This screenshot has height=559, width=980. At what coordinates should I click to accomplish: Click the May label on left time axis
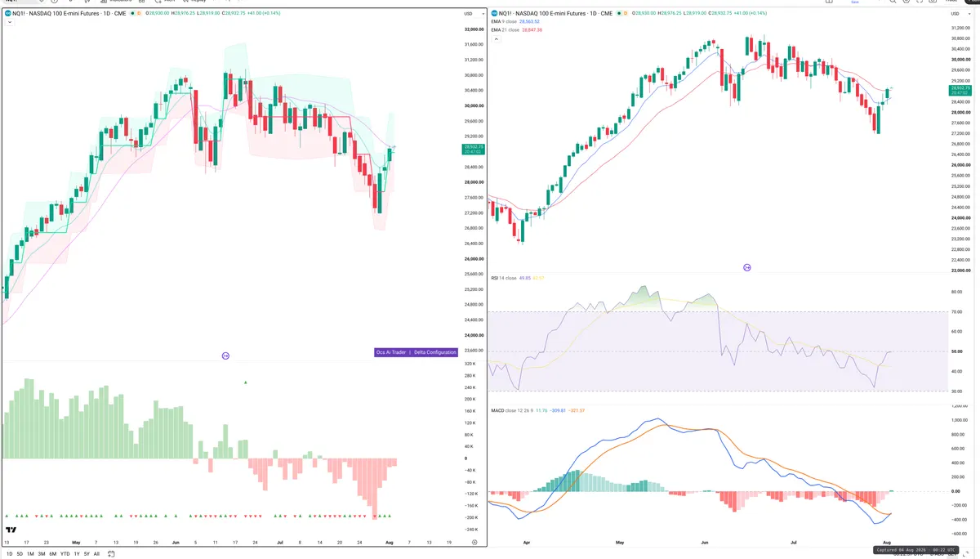pyautogui.click(x=76, y=542)
